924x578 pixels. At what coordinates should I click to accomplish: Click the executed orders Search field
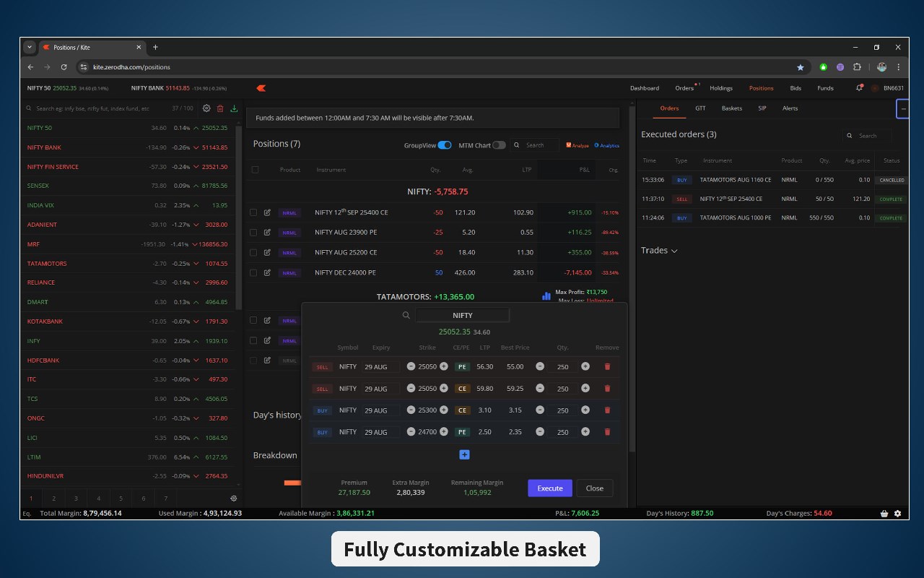[866, 135]
